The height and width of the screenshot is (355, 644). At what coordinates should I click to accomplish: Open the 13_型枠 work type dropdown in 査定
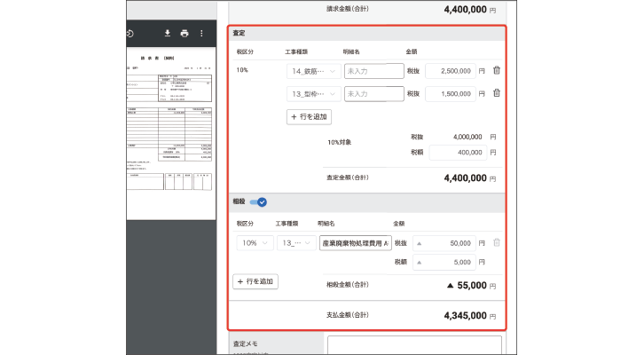(x=314, y=94)
